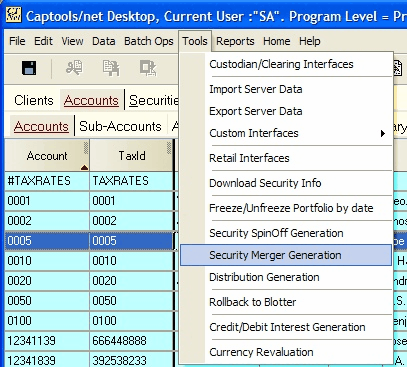Select TaxId cell 0010
The width and height of the screenshot is (407, 367).
tap(132, 261)
